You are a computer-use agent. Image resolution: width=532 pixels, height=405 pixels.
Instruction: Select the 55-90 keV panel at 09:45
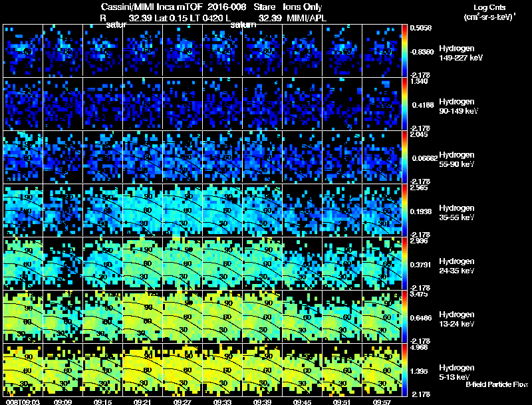pos(302,157)
